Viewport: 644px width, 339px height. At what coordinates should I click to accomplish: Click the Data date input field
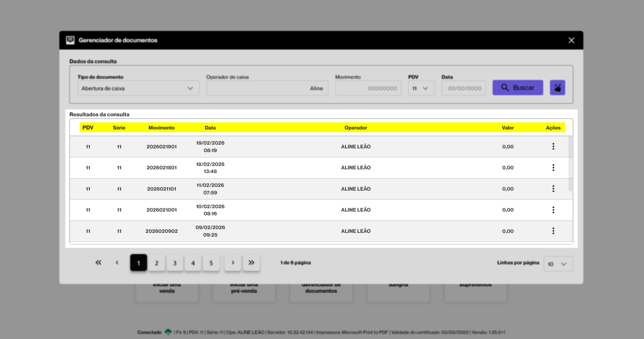[x=463, y=88]
